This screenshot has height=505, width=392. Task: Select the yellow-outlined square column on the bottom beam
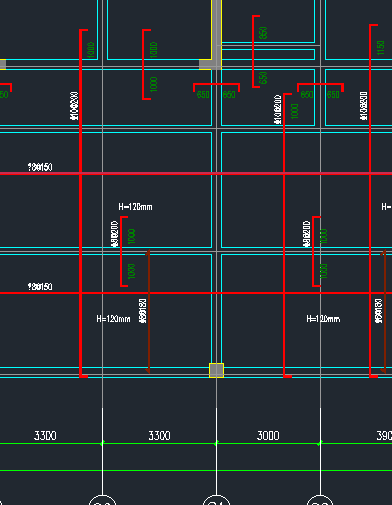(x=216, y=370)
